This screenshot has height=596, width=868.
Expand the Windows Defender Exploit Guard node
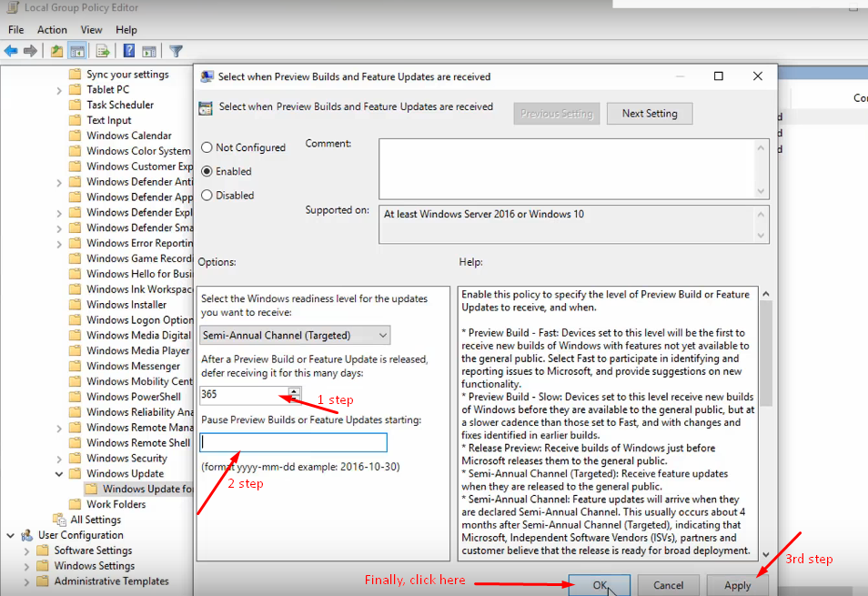pos(59,213)
